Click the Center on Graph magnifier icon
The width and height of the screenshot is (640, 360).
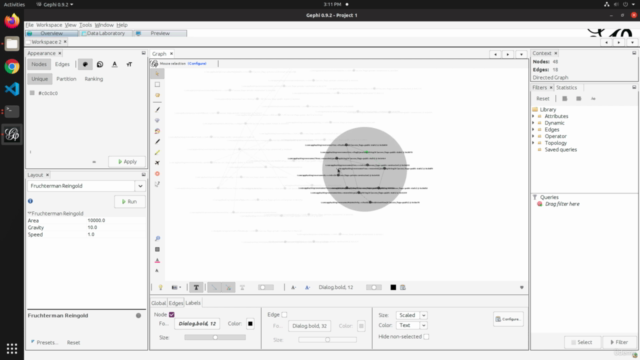tap(157, 239)
